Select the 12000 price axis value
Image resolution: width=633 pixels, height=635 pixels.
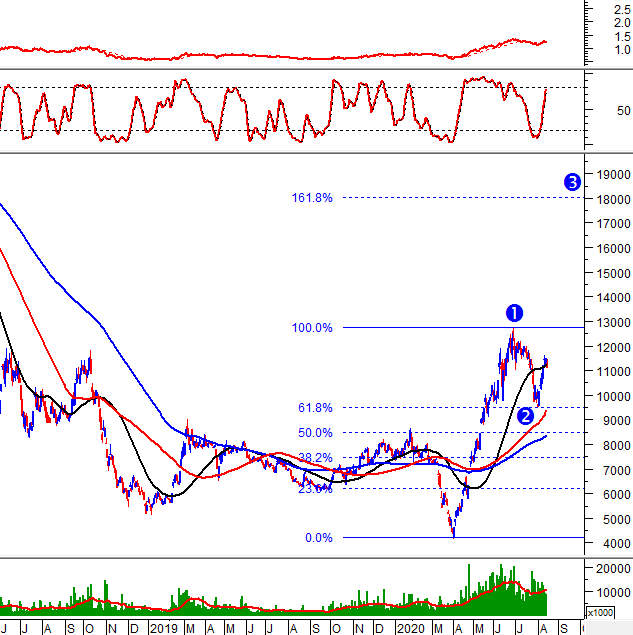tap(613, 347)
